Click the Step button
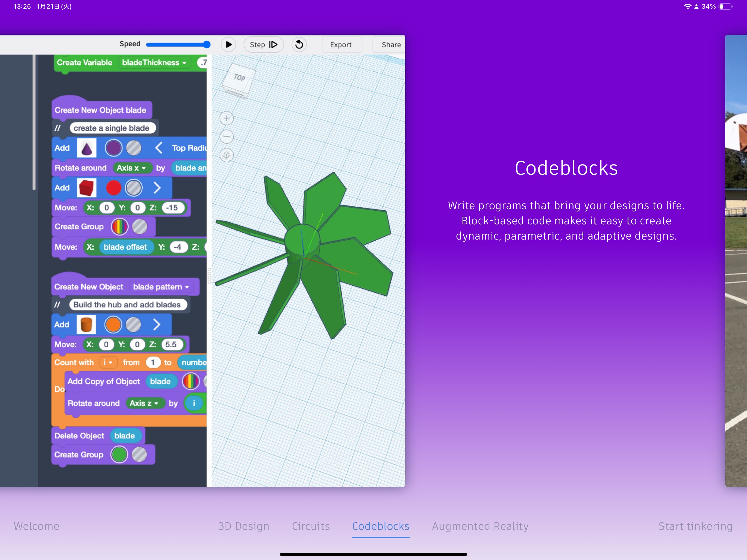The height and width of the screenshot is (560, 747). pos(263,44)
